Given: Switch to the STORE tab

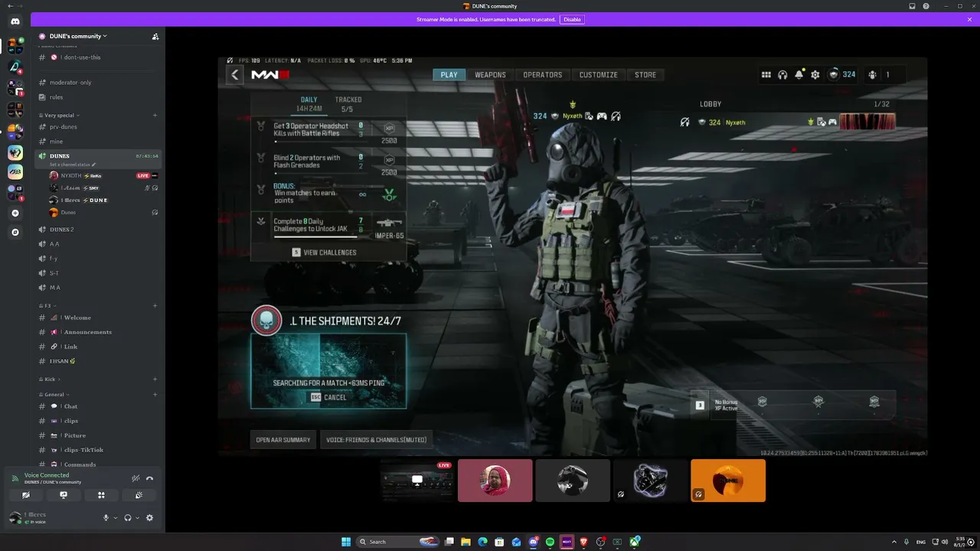Looking at the screenshot, I should pos(645,75).
